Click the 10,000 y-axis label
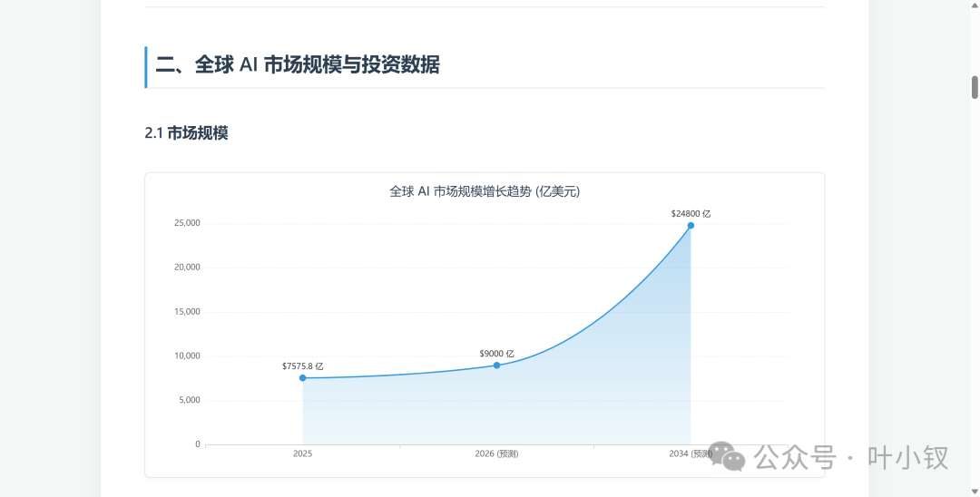Screen dimensions: 980x497 click(187, 356)
